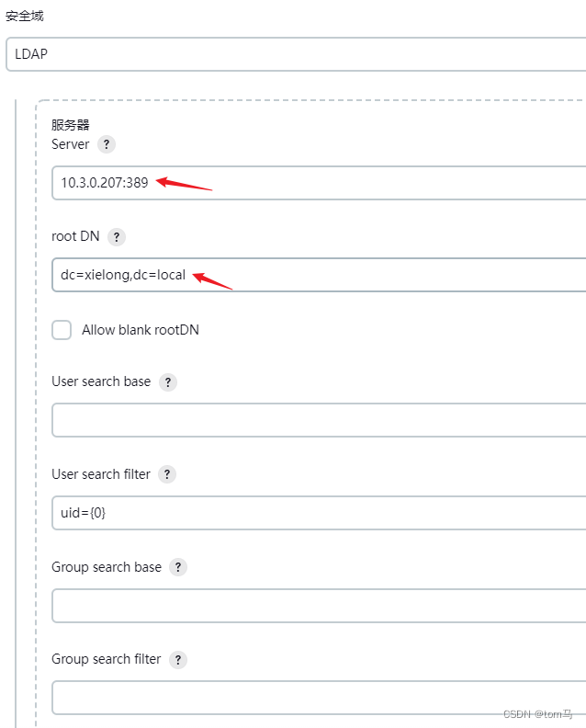Enable the Allow blank rootDN checkbox

(x=62, y=330)
